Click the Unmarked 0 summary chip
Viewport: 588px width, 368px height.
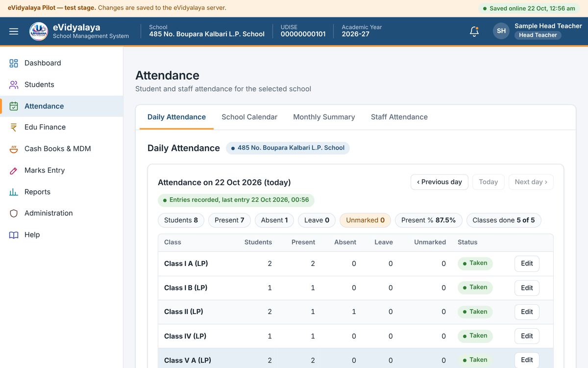[x=366, y=220]
